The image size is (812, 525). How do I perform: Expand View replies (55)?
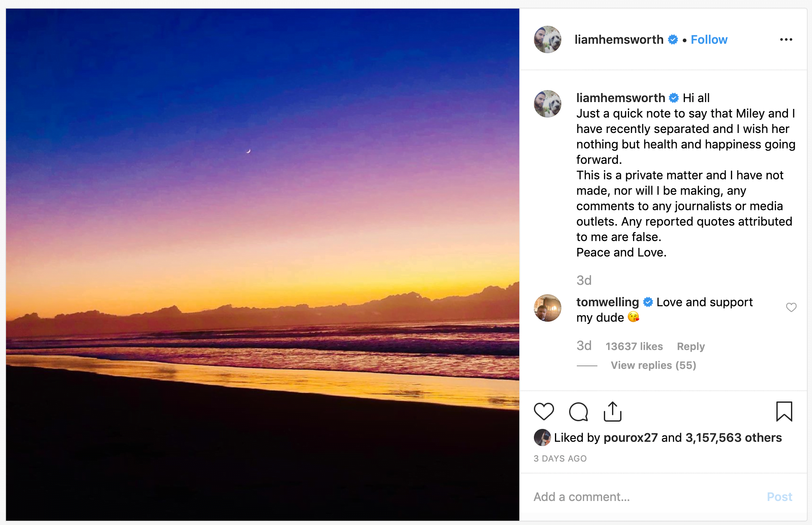point(653,365)
